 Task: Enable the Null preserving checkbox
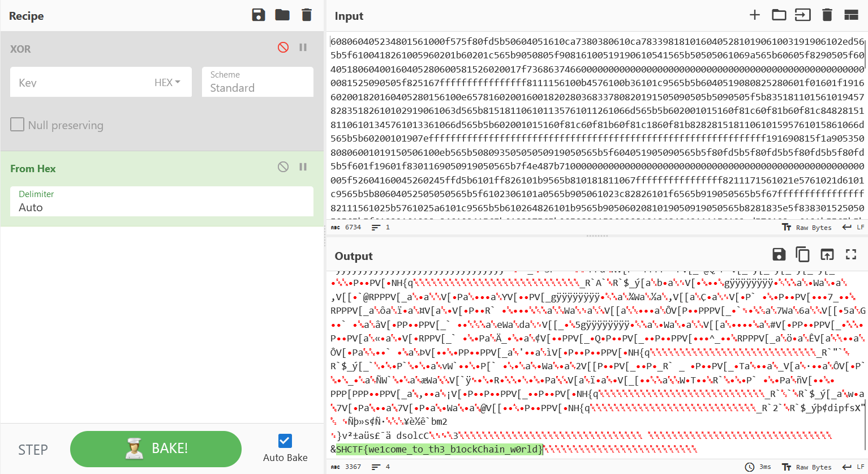pos(18,125)
